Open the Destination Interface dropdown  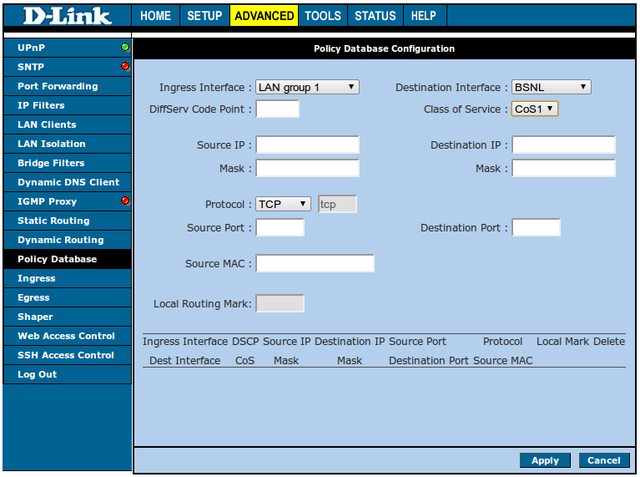551,87
